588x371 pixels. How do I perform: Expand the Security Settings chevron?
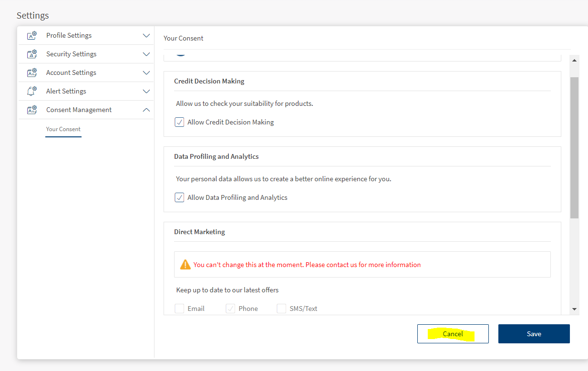pos(146,54)
